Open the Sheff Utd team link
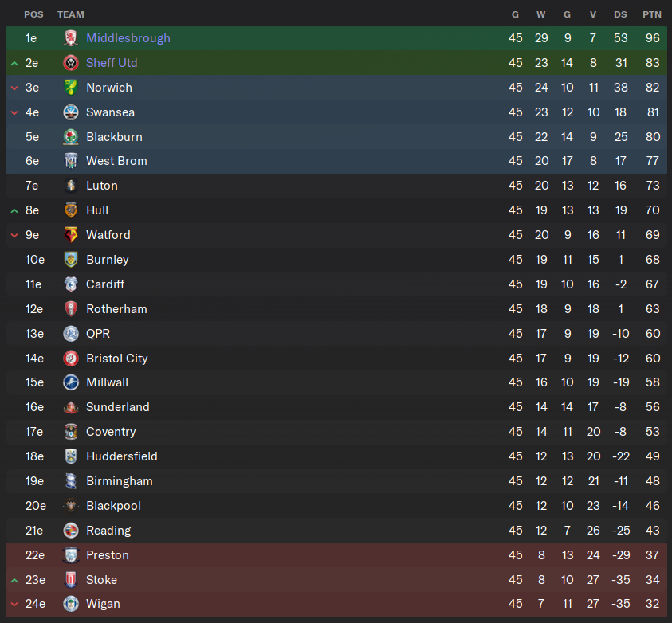 tap(112, 63)
